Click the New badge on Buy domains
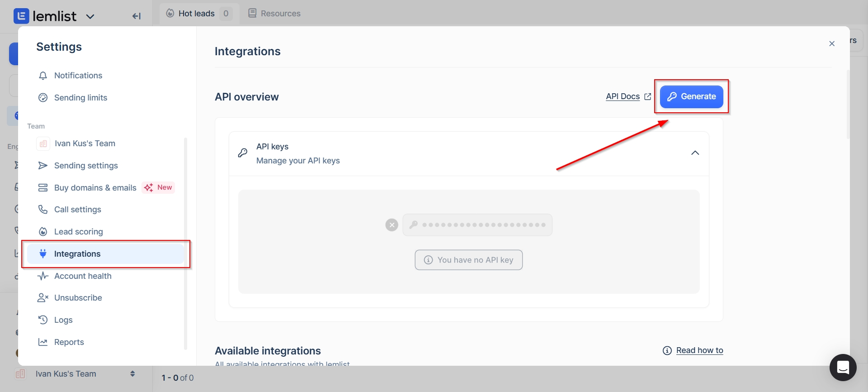The width and height of the screenshot is (868, 392). tap(159, 187)
